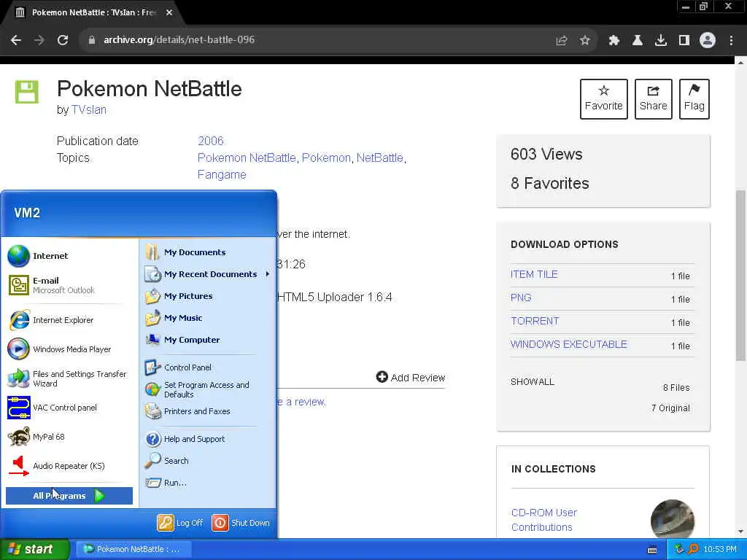
Task: Click the address bar URL field
Action: click(x=314, y=40)
